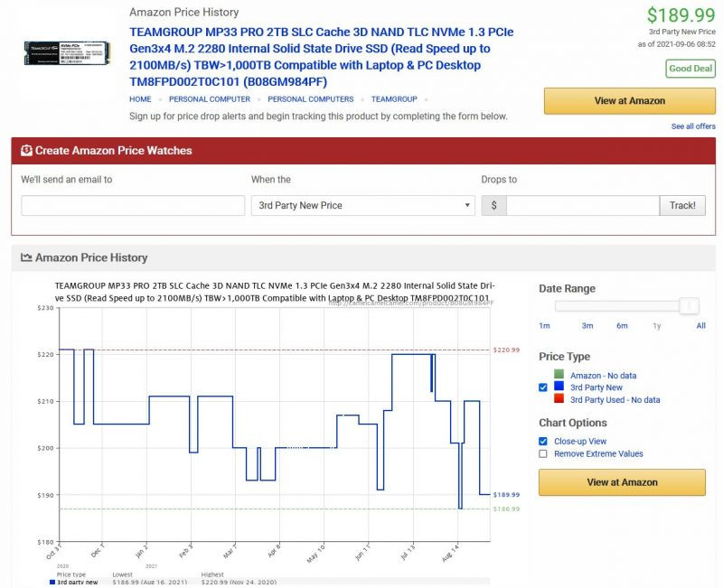Open the TEAMGROUP breadcrumb link

click(x=394, y=99)
